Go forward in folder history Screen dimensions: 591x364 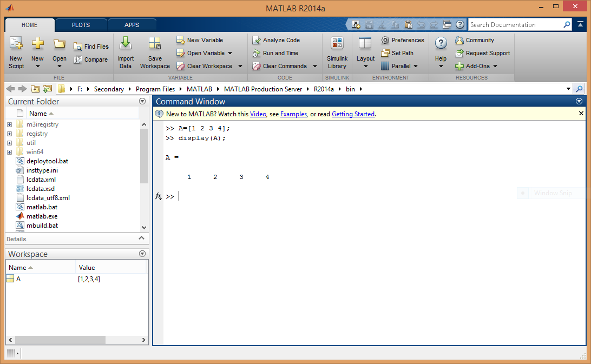(x=23, y=89)
